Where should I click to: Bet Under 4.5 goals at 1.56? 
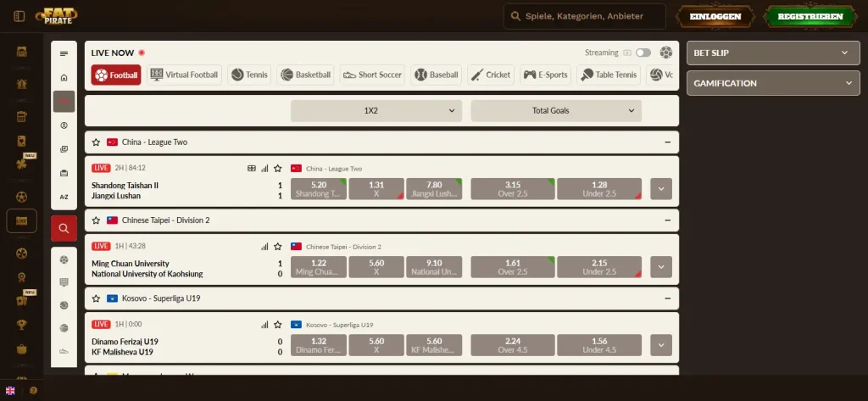(x=599, y=345)
